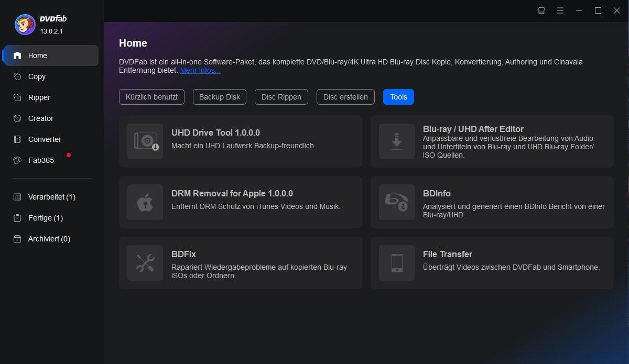Select the Tools filter button

(x=398, y=97)
